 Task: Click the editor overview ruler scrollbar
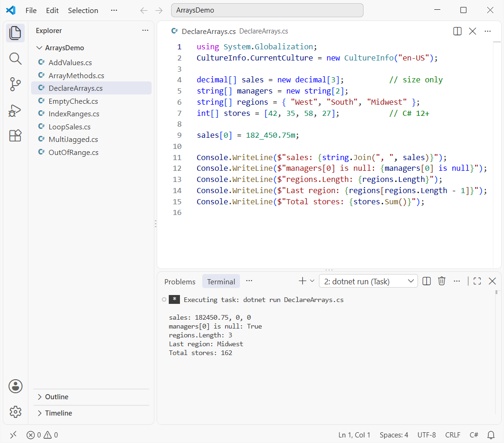click(x=497, y=154)
